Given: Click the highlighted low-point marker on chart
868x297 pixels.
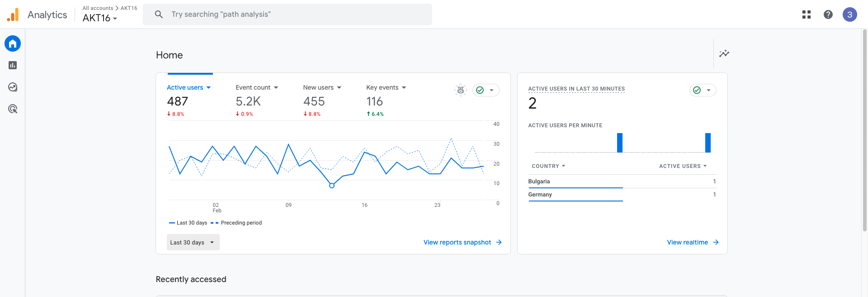Looking at the screenshot, I should tap(332, 186).
